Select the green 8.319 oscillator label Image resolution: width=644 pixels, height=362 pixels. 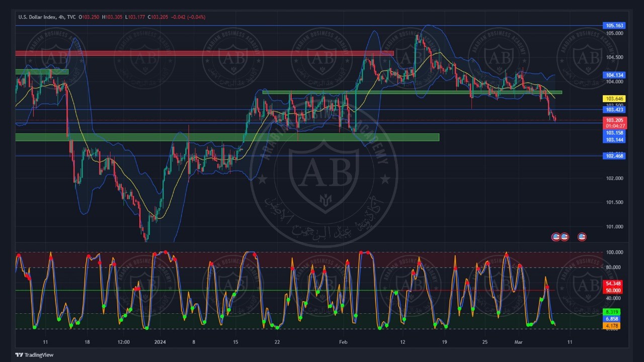coord(612,312)
